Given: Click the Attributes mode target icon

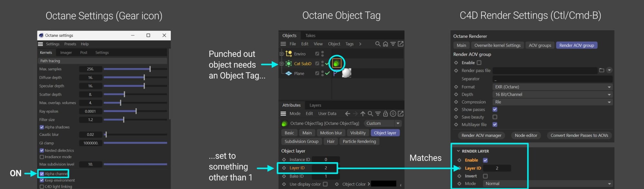Looking at the screenshot, I should tap(393, 114).
